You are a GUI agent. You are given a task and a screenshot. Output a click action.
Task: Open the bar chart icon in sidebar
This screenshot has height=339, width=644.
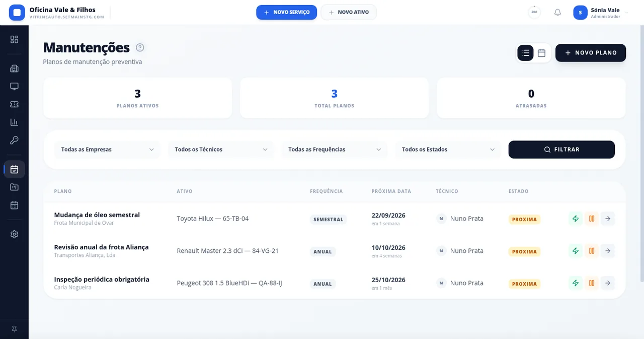(14, 122)
